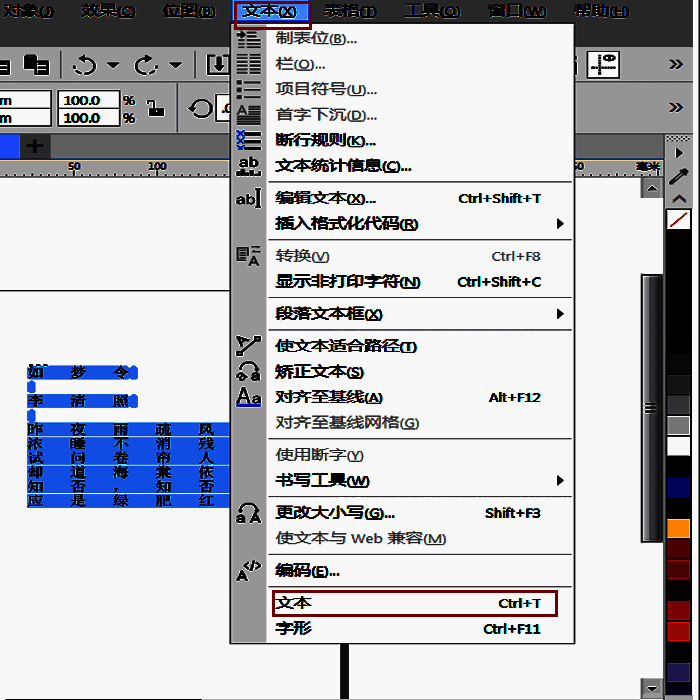Toggle Show Non-Printing Characters (显示非打印字符)
Screen dimensions: 700x700
(x=348, y=282)
